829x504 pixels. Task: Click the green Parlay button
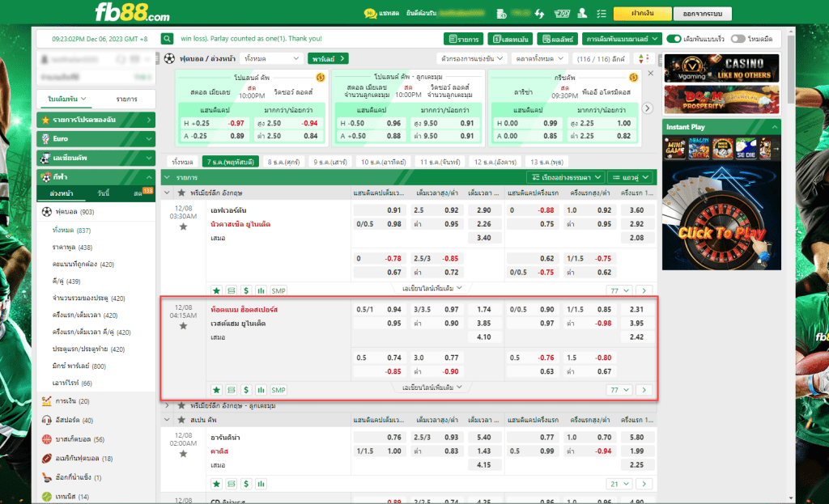(328, 58)
